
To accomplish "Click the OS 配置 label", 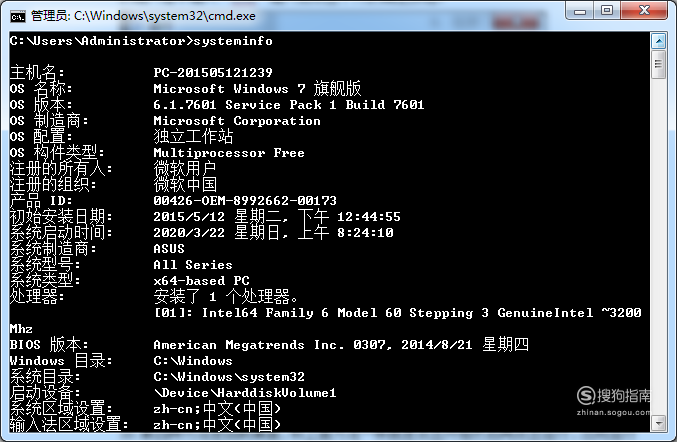I will coord(41,136).
